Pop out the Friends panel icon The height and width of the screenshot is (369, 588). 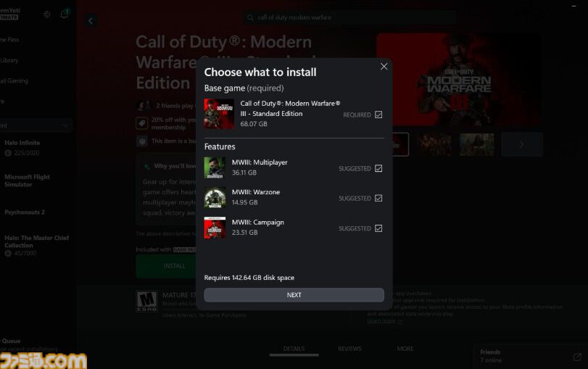pyautogui.click(x=577, y=357)
